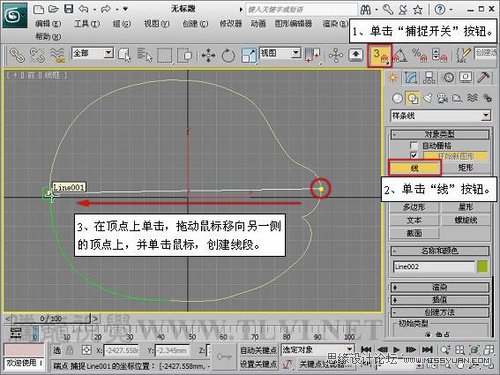Select the Unlink Selection tool

pos(37,55)
